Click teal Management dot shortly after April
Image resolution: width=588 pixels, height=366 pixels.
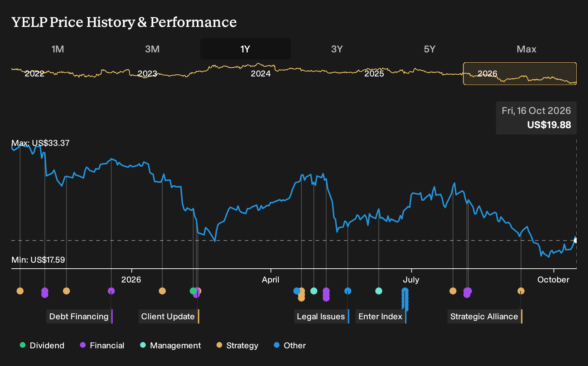tap(314, 291)
